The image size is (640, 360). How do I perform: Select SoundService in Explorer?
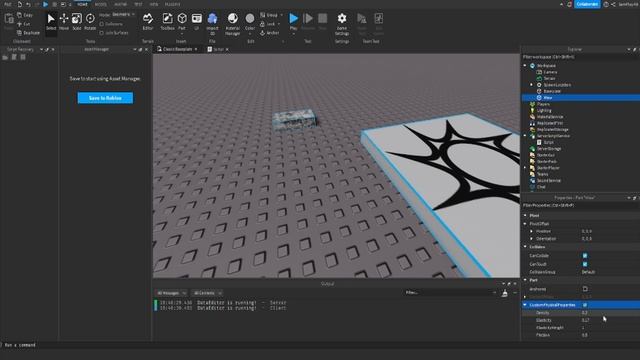coord(549,181)
